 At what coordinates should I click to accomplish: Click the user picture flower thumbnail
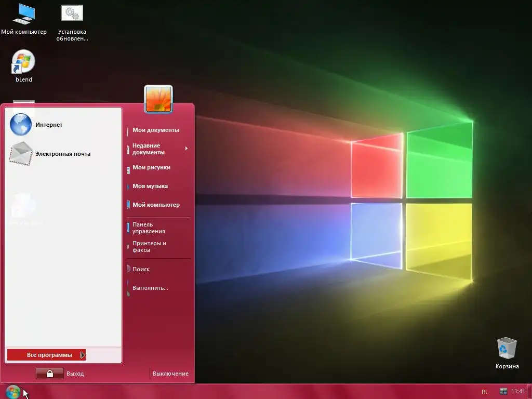pyautogui.click(x=158, y=99)
